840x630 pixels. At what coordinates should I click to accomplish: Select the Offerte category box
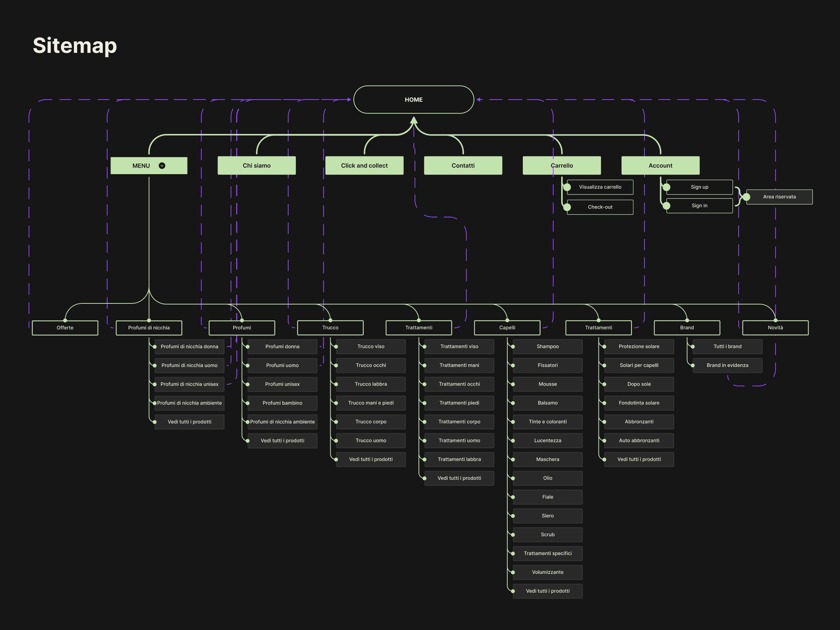65,328
